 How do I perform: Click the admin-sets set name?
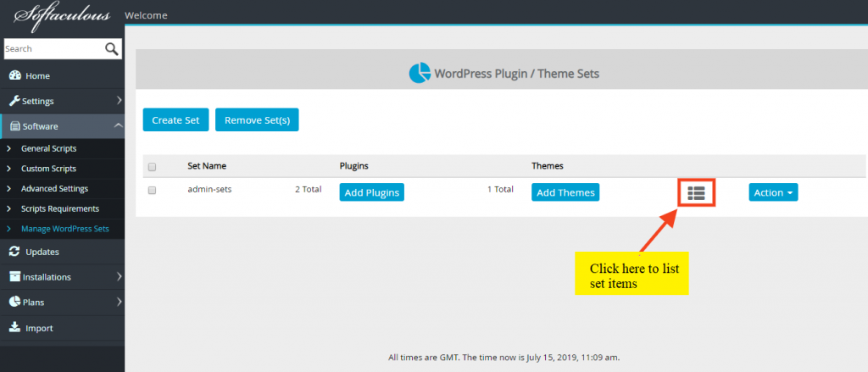[209, 189]
